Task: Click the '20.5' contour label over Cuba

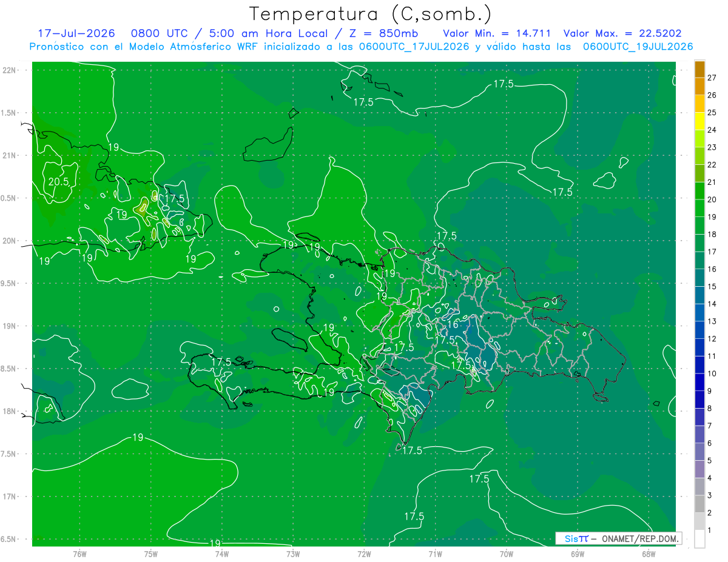Action: 58,181
